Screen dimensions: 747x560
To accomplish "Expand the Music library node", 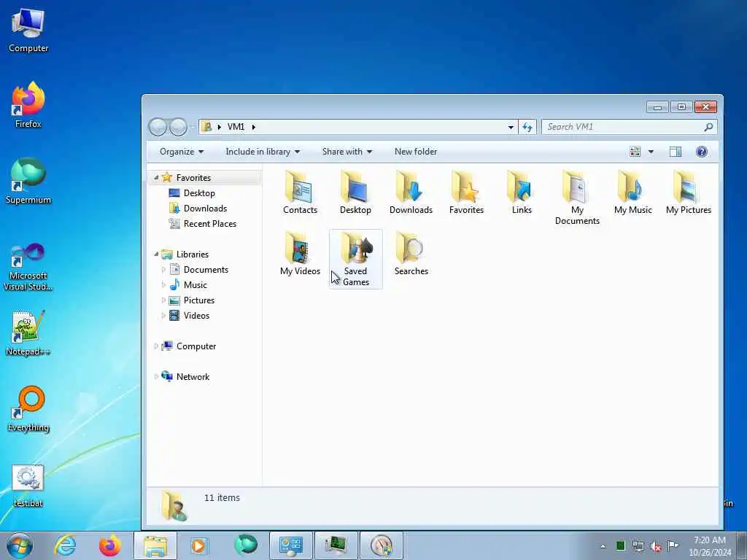I will point(163,285).
